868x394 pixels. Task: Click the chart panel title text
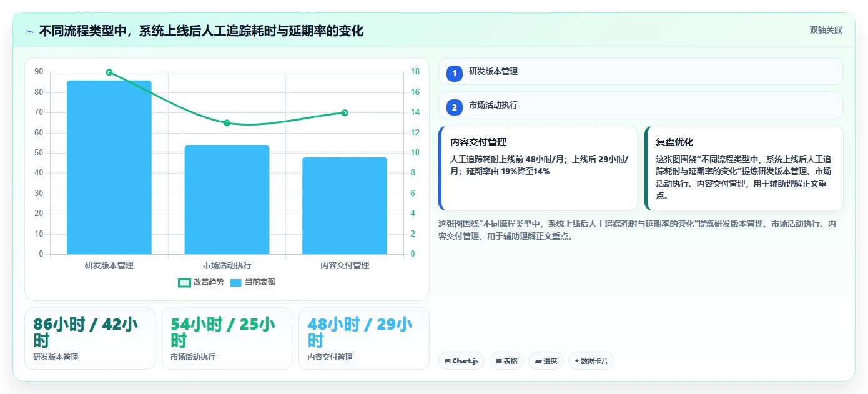(201, 31)
